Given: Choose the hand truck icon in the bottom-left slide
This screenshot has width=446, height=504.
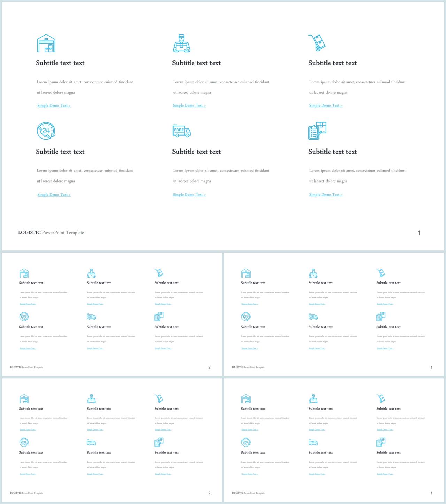Looking at the screenshot, I should 159,398.
